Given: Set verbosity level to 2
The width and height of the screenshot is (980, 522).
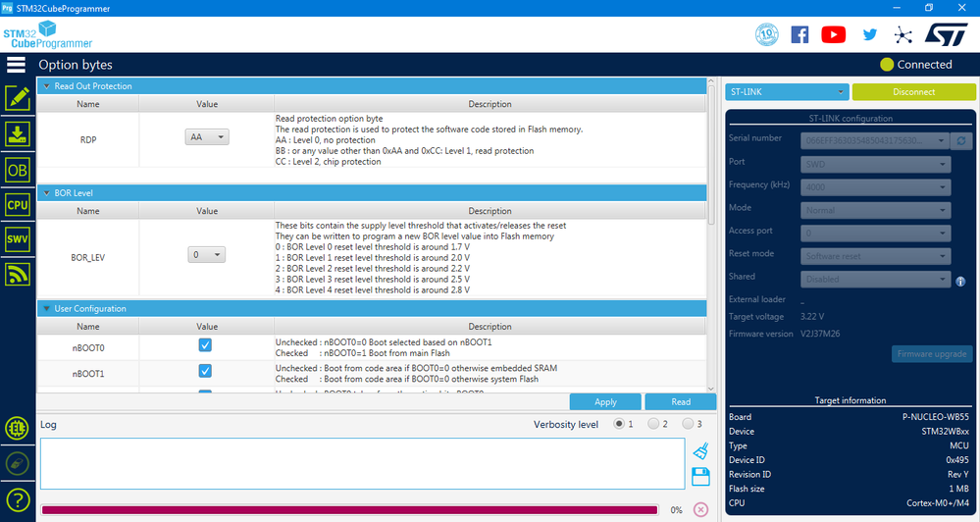Looking at the screenshot, I should click(x=653, y=424).
